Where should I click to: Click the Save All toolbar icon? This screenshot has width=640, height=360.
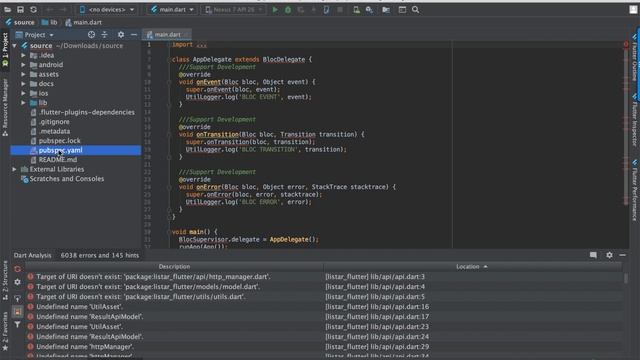pos(20,9)
